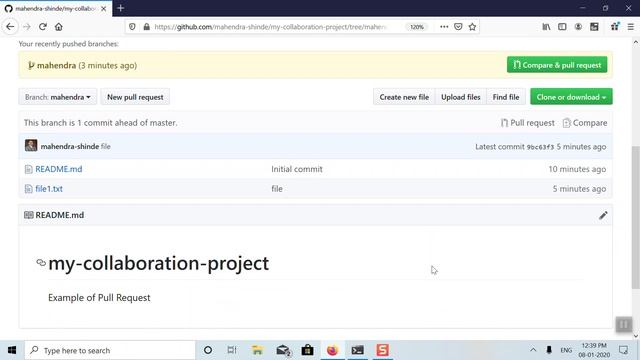The width and height of the screenshot is (640, 360).
Task: Bookmark this page with the star icon
Action: [x=472, y=27]
